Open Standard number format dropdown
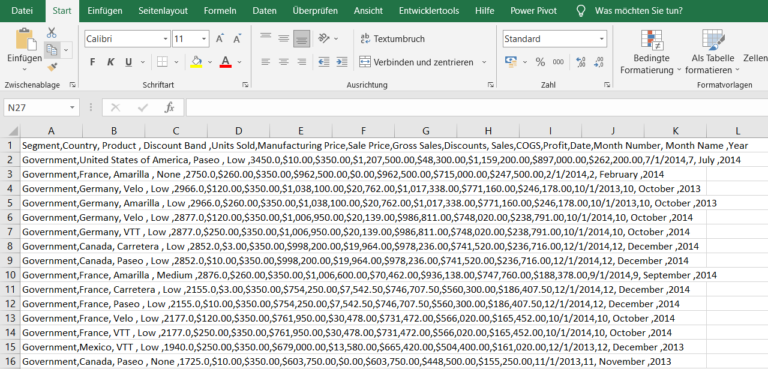 coord(601,39)
